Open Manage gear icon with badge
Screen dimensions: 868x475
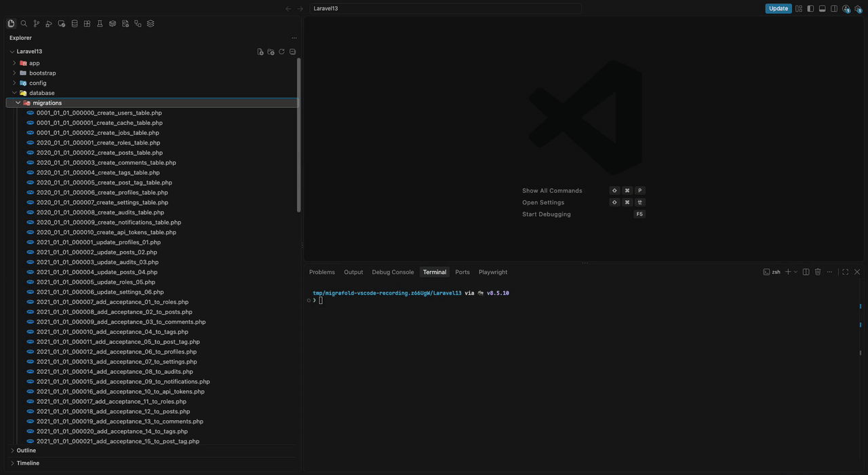click(858, 9)
